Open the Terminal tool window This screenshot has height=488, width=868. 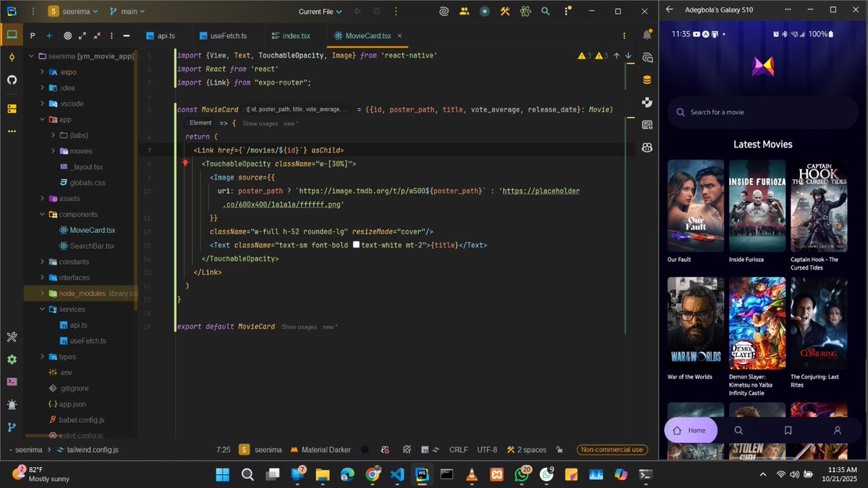pyautogui.click(x=12, y=382)
